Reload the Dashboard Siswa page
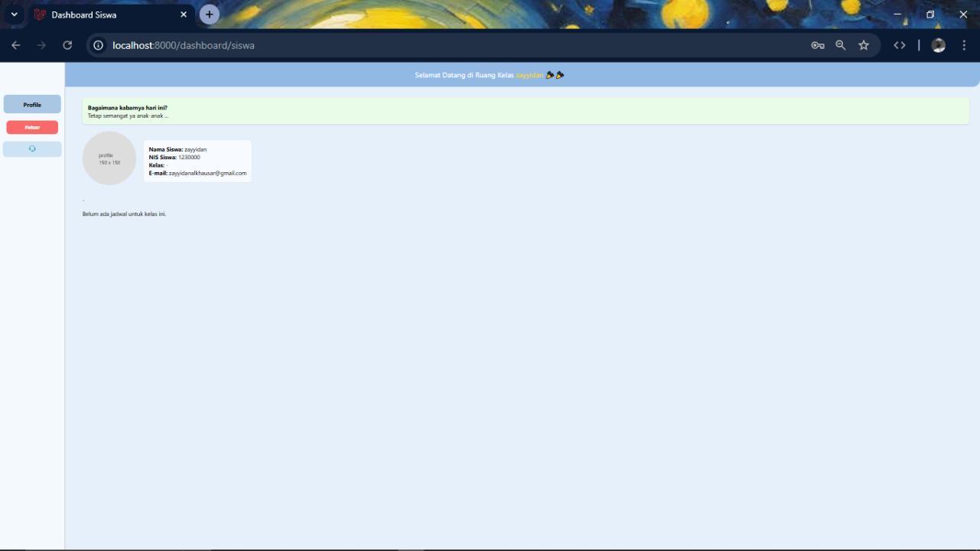This screenshot has width=980, height=551. (x=67, y=45)
